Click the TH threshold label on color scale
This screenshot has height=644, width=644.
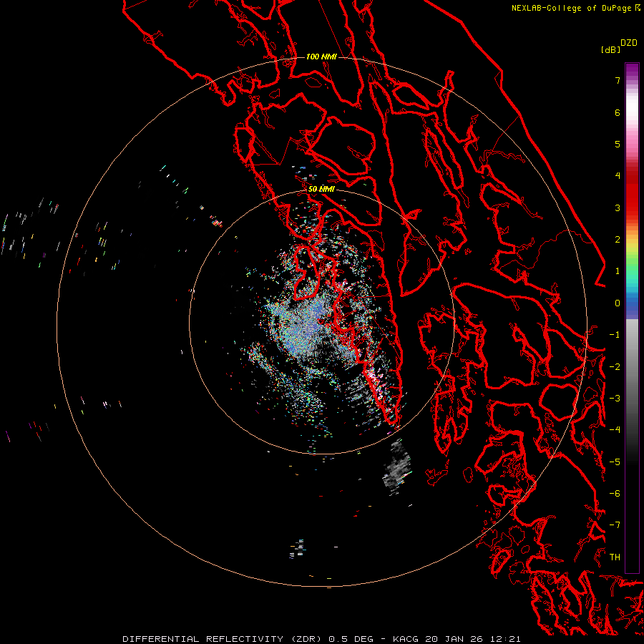click(x=615, y=557)
